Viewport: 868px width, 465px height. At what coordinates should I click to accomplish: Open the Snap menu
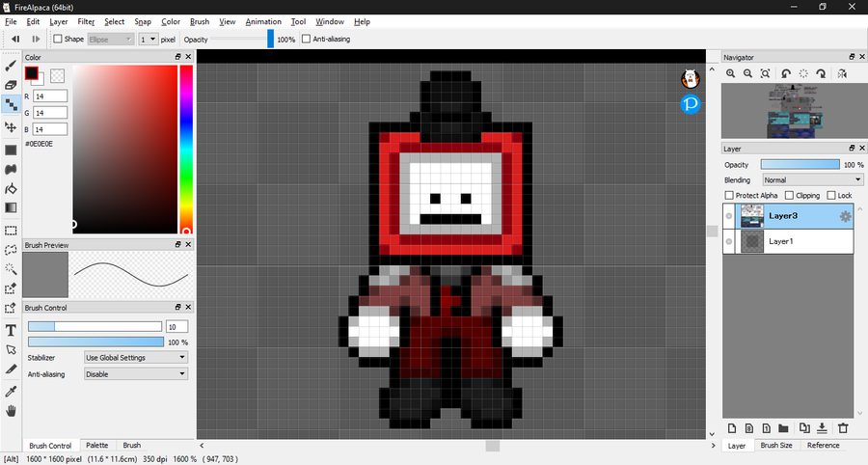tap(143, 21)
